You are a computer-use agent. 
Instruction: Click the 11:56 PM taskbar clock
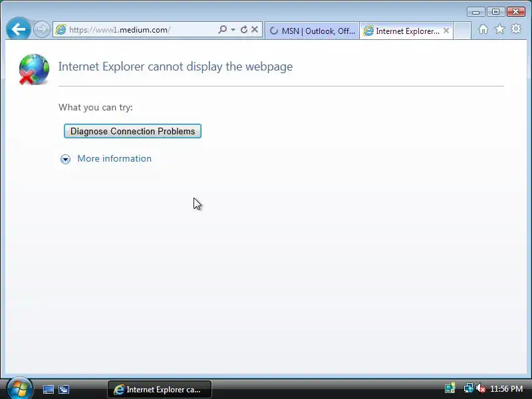[507, 388]
